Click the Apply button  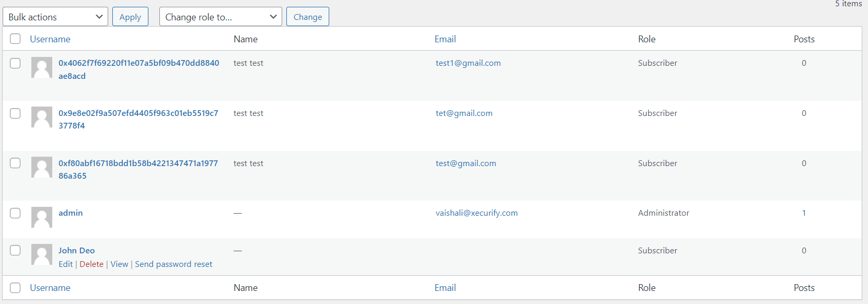pos(130,17)
